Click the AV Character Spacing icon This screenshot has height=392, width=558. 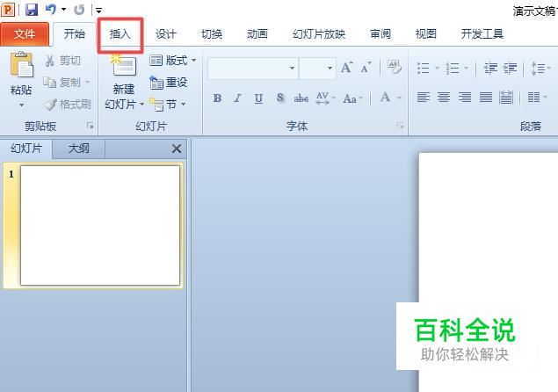[x=322, y=98]
